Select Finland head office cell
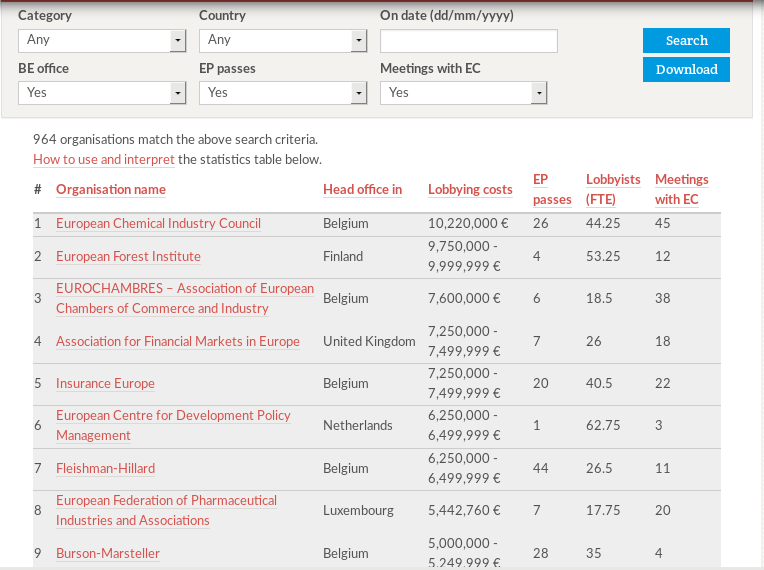The width and height of the screenshot is (764, 570). 343,256
